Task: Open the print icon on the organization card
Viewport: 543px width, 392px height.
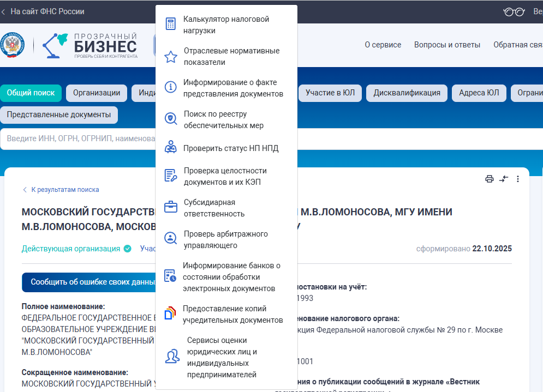Action: (488, 178)
